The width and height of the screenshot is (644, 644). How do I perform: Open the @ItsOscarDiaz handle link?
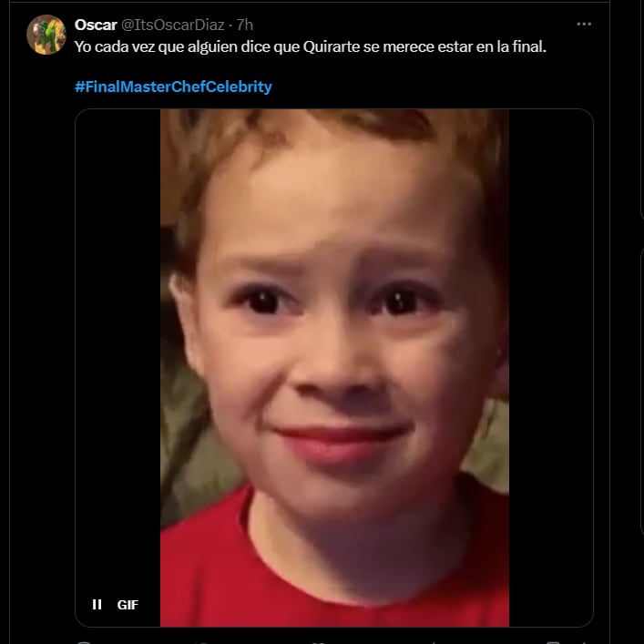(173, 26)
